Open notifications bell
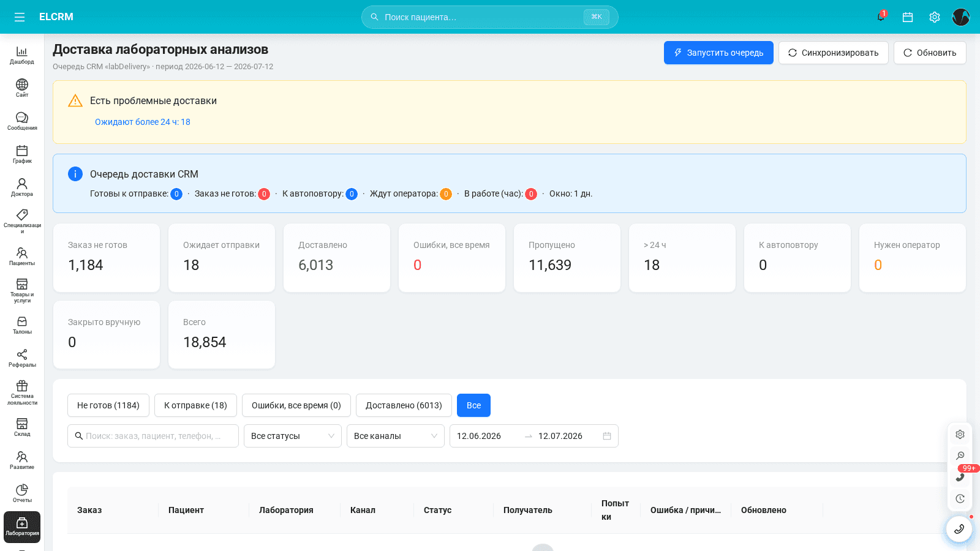Screen dimensions: 980x551 (x=881, y=17)
